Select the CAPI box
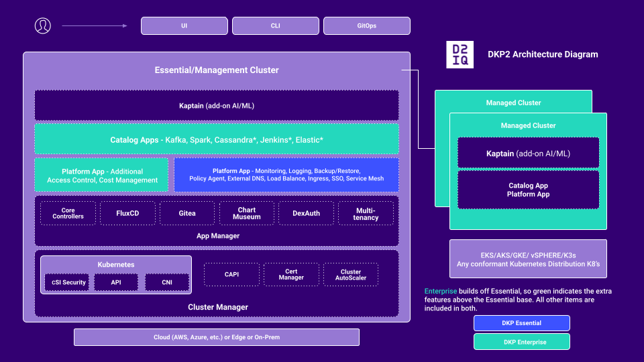The image size is (644, 362). 231,275
